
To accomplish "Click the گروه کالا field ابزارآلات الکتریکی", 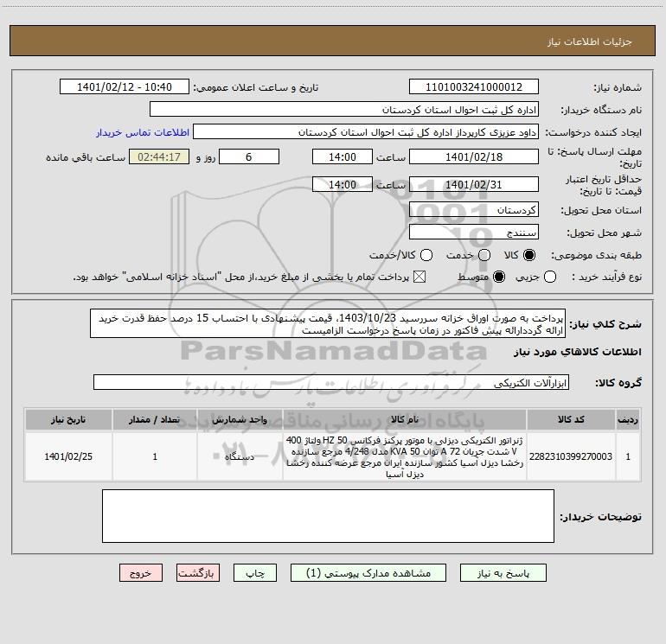I will [331, 382].
